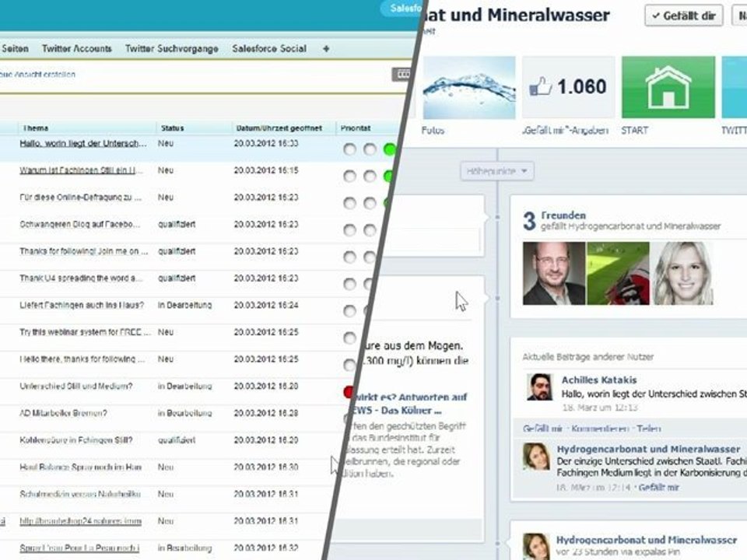Open case 'Liefert Fachingen auch ins Haus?'
This screenshot has height=560, width=747.
(82, 305)
